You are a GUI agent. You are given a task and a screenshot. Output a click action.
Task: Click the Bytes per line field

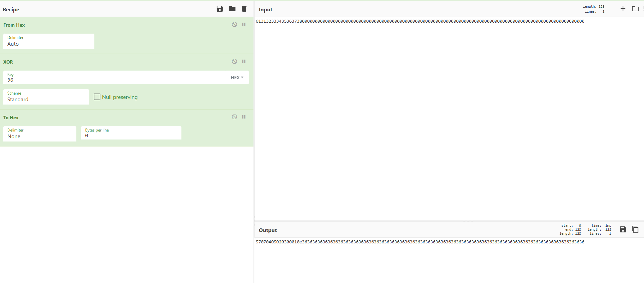(x=131, y=136)
